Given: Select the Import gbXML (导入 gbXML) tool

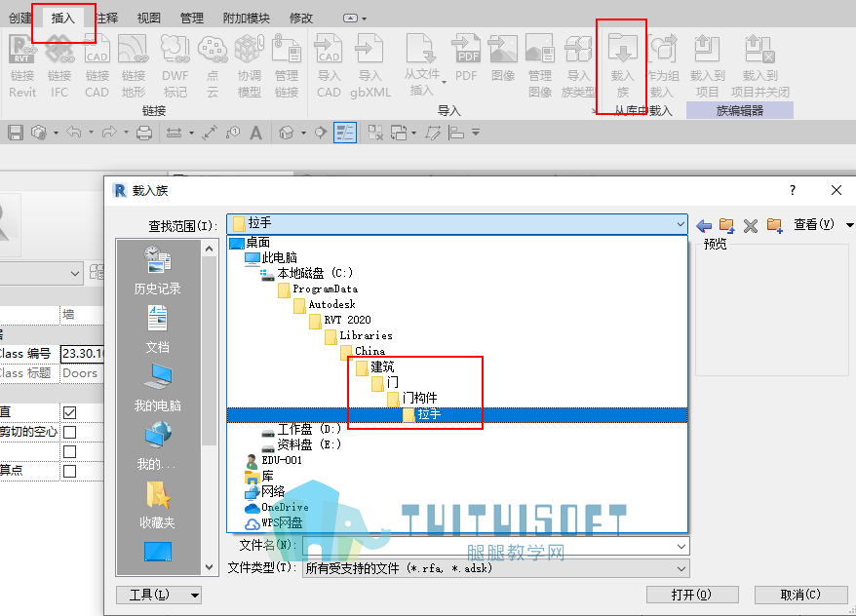Looking at the screenshot, I should (370, 65).
